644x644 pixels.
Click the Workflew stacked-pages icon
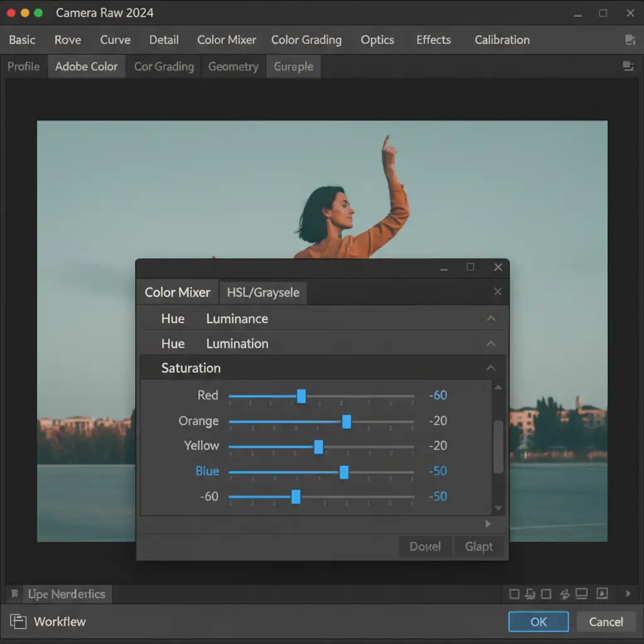pos(18,622)
